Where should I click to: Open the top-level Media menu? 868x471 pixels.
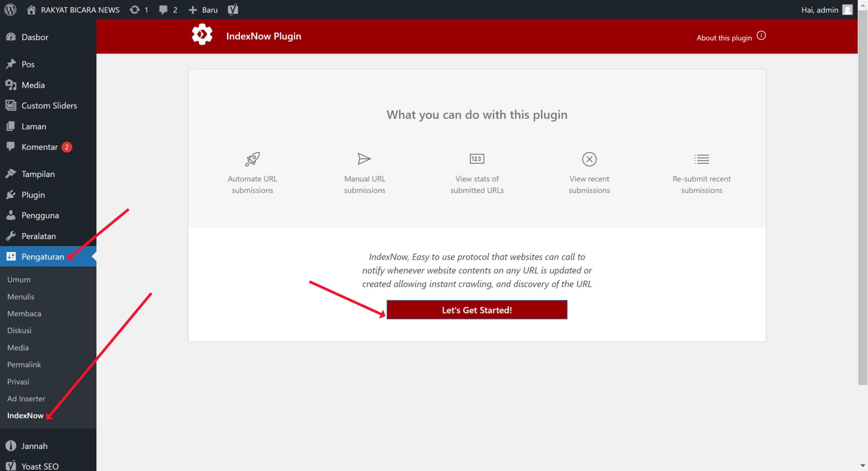(48, 85)
